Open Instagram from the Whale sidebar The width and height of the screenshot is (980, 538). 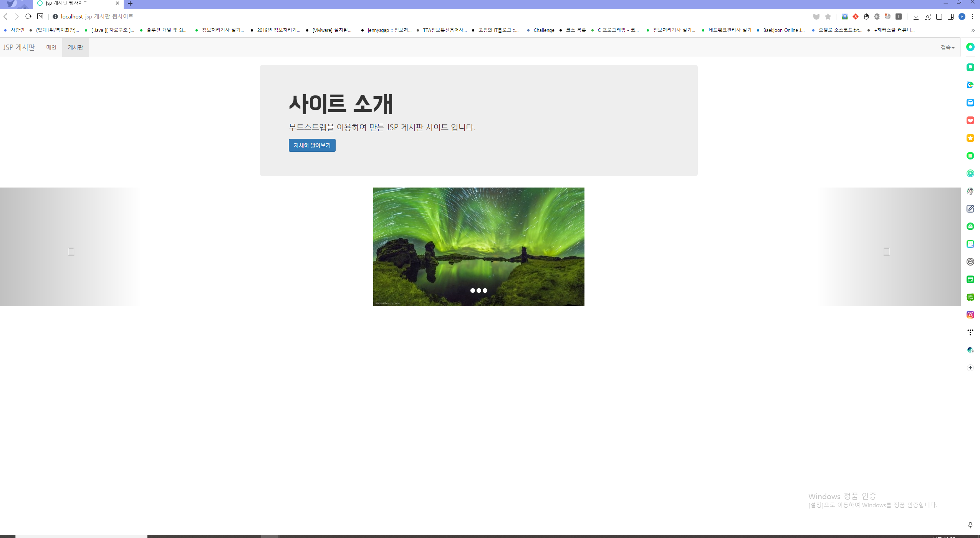pos(970,314)
